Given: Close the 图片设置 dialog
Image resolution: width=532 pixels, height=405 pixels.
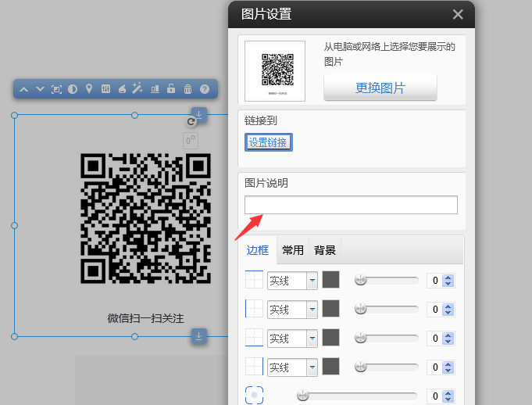Looking at the screenshot, I should [x=458, y=14].
